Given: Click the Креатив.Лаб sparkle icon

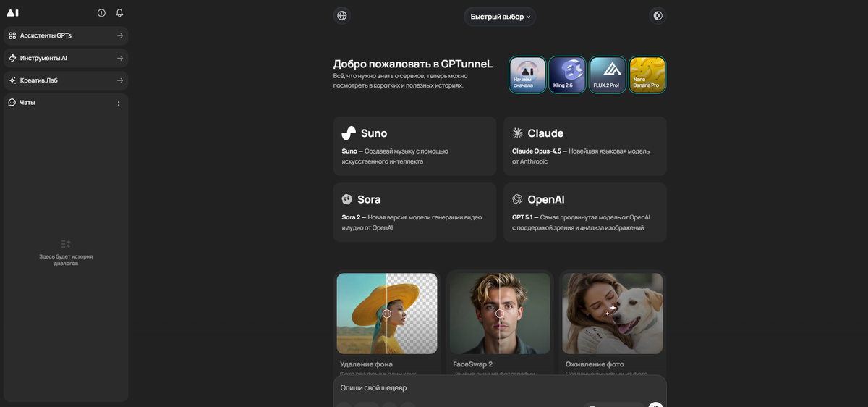Looking at the screenshot, I should pyautogui.click(x=12, y=80).
